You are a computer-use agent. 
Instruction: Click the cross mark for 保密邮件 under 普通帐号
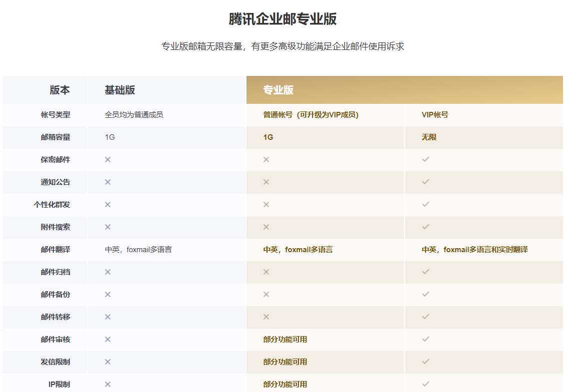[x=266, y=160]
